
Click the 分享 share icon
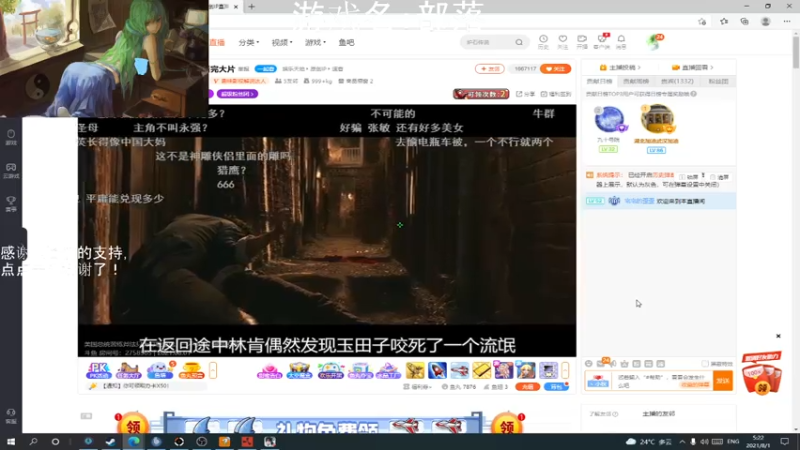(526, 94)
